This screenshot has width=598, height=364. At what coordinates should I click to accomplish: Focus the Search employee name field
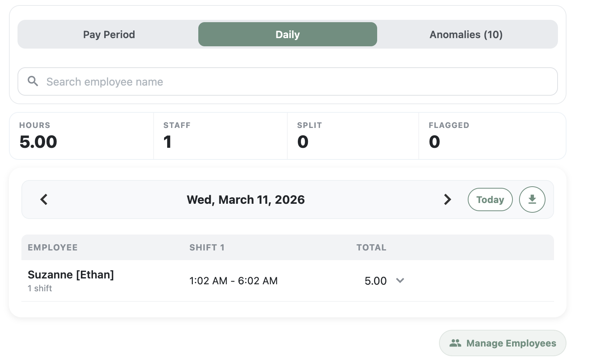[288, 82]
